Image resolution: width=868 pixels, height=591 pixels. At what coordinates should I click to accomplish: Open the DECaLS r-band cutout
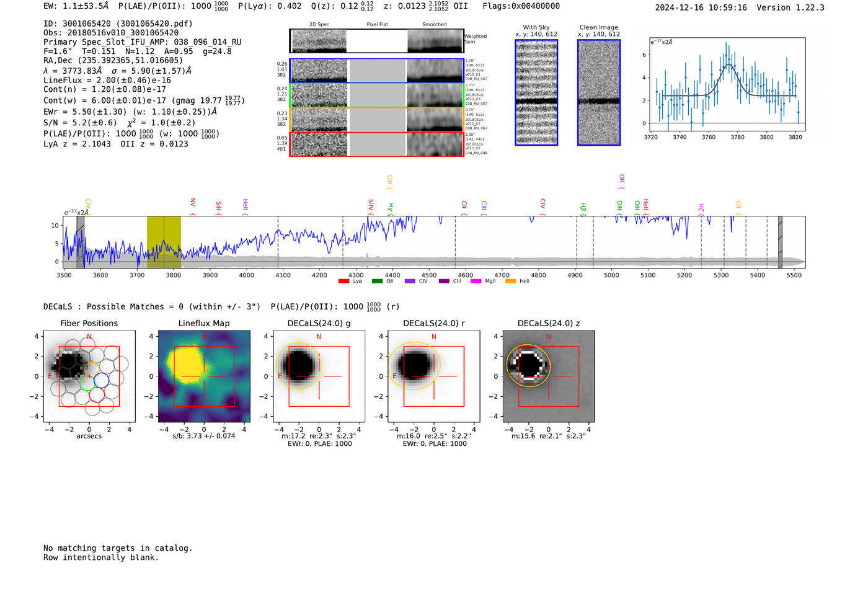pyautogui.click(x=434, y=376)
